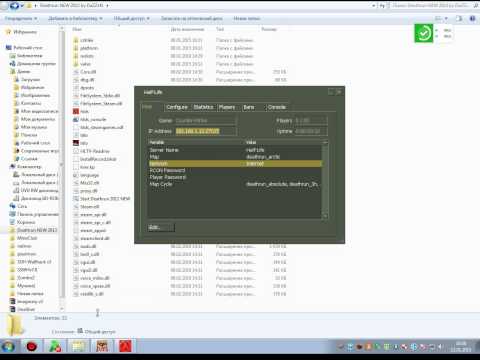
Task: Click the Value column header in dialog
Action: (x=283, y=142)
